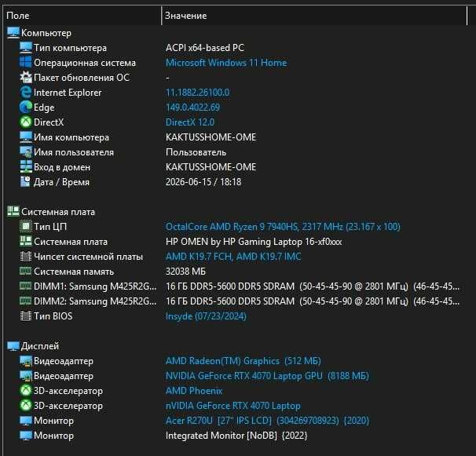The image size is (476, 456).
Task: Open the AMD K19.7 FCH chipset link
Action: (233, 257)
